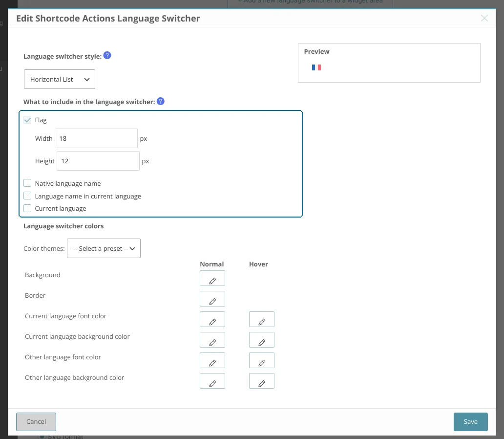Edit Current language font color hover swatch
Viewport: 504px width, 439px height.
pyautogui.click(x=262, y=319)
